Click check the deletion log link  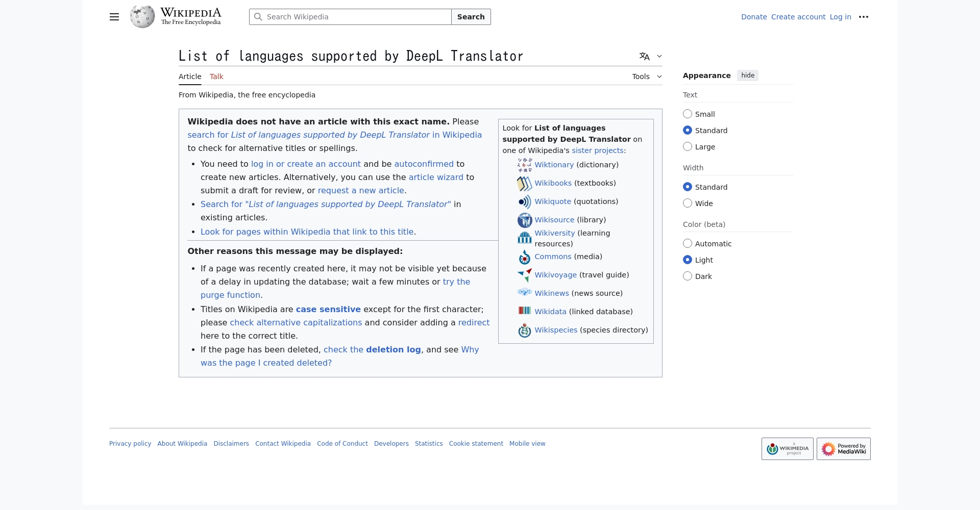point(372,349)
